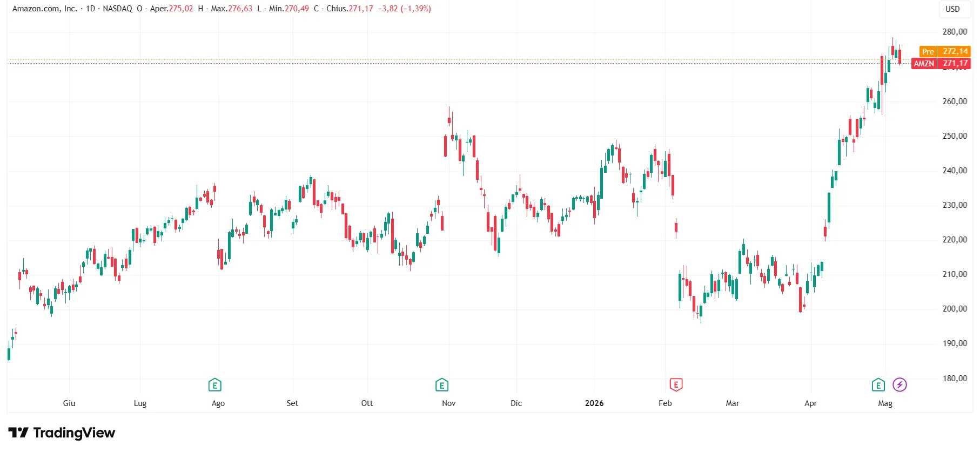The width and height of the screenshot is (980, 453).
Task: Click the 260,00 price axis label
Action: pos(955,102)
